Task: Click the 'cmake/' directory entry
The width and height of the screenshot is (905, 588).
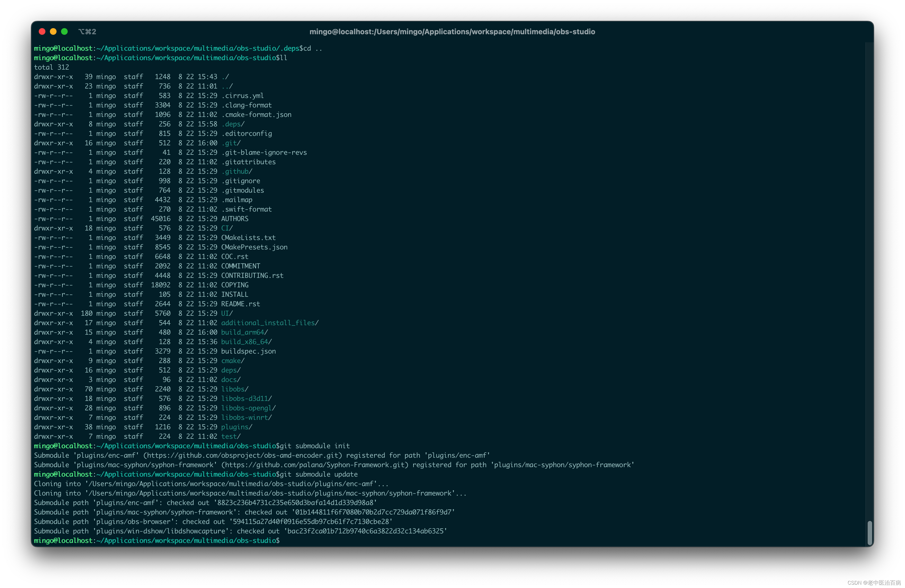Action: coord(233,361)
